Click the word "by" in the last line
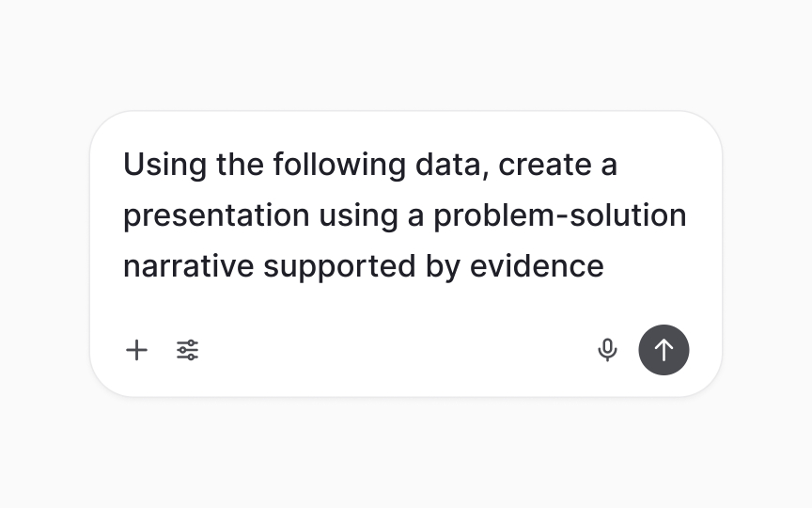 (443, 266)
